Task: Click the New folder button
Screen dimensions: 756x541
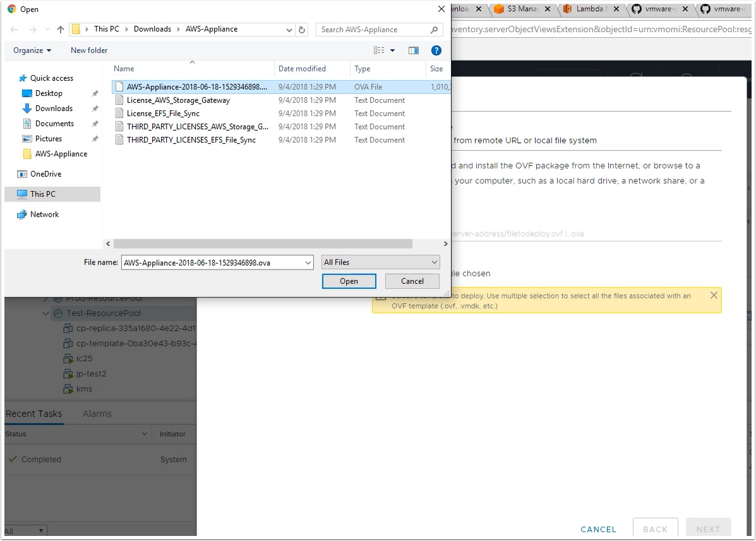Action: pos(89,50)
